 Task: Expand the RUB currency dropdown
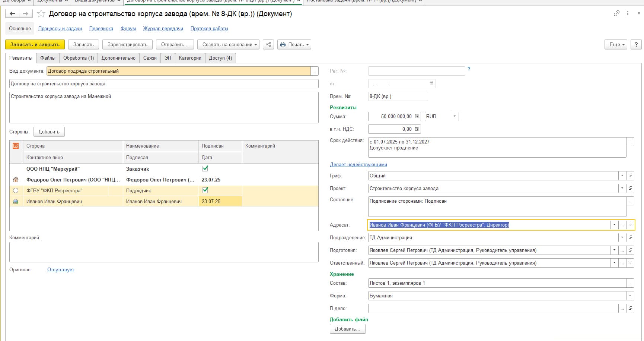(x=454, y=116)
